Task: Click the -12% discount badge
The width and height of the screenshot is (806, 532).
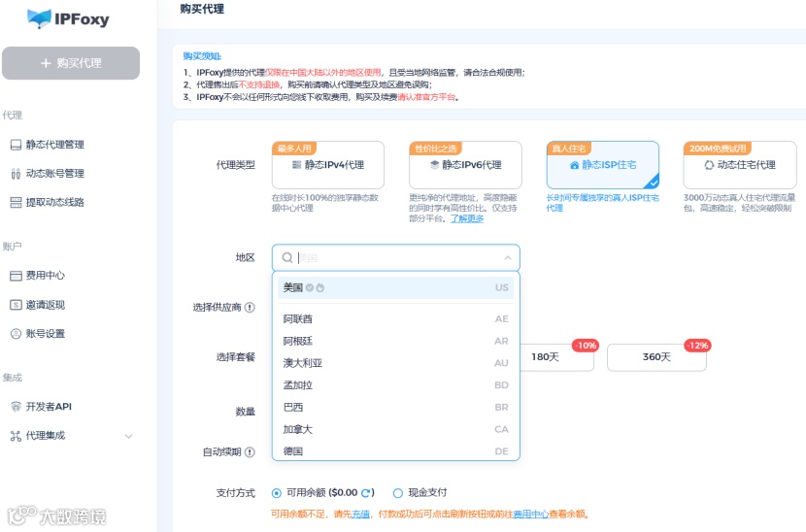Action: tap(697, 346)
